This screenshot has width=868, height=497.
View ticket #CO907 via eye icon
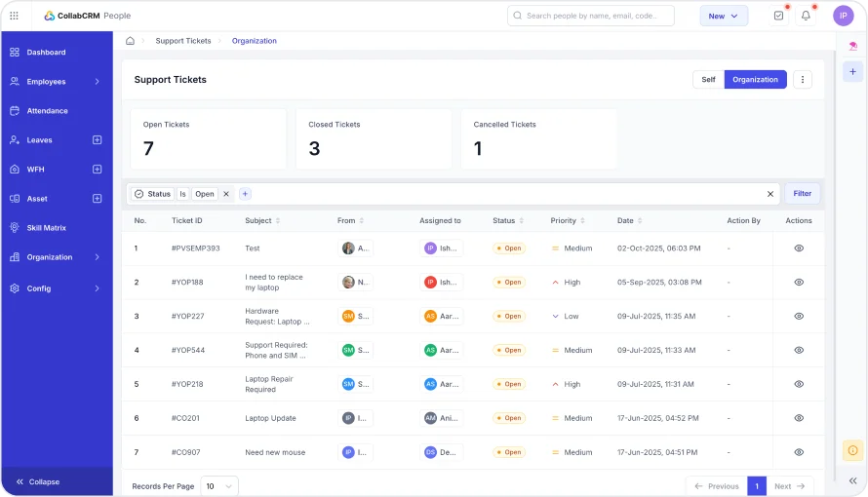click(798, 452)
